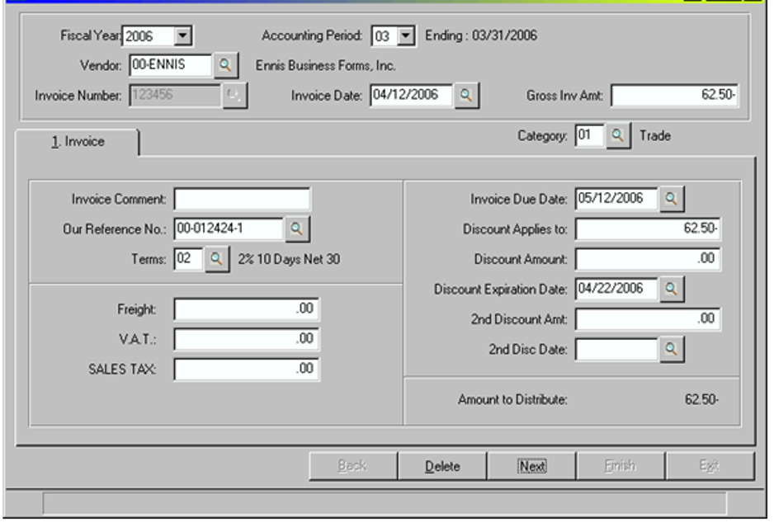Click the status bar at window bottom
774x532 pixels.
[x=385, y=503]
